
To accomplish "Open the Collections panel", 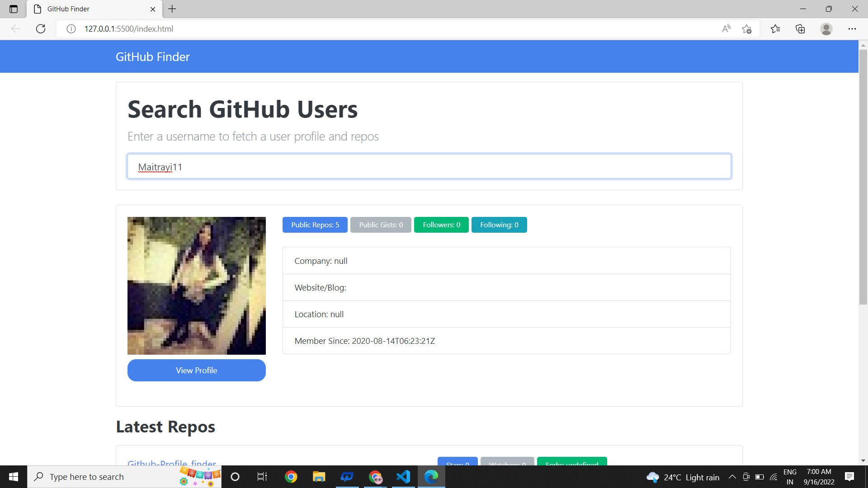I will tap(800, 28).
